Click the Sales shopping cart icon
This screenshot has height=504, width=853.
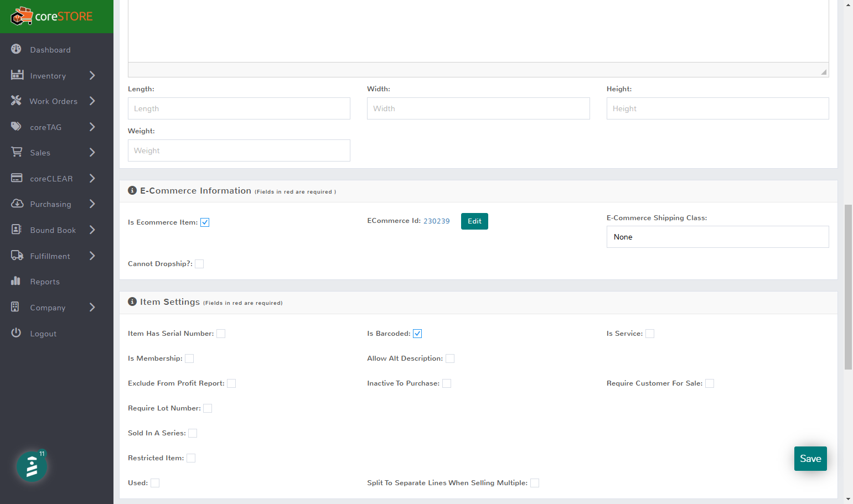17,152
